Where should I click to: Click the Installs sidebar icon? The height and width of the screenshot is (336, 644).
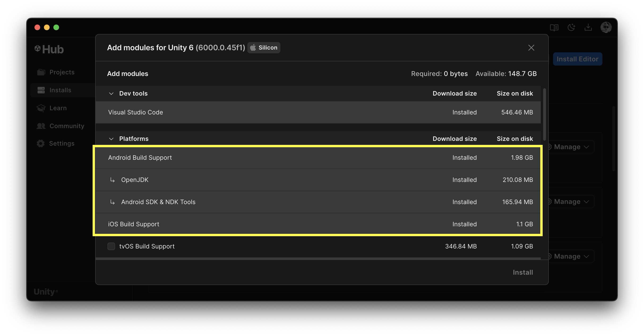(41, 90)
